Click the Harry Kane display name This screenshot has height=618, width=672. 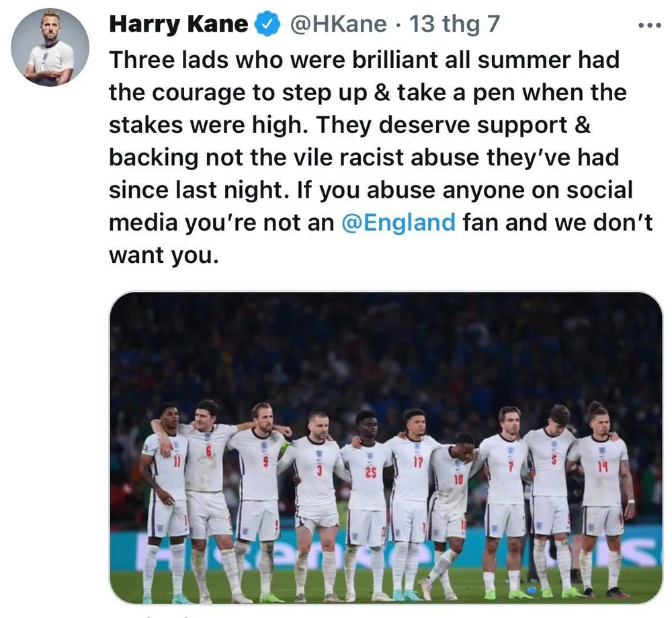178,25
